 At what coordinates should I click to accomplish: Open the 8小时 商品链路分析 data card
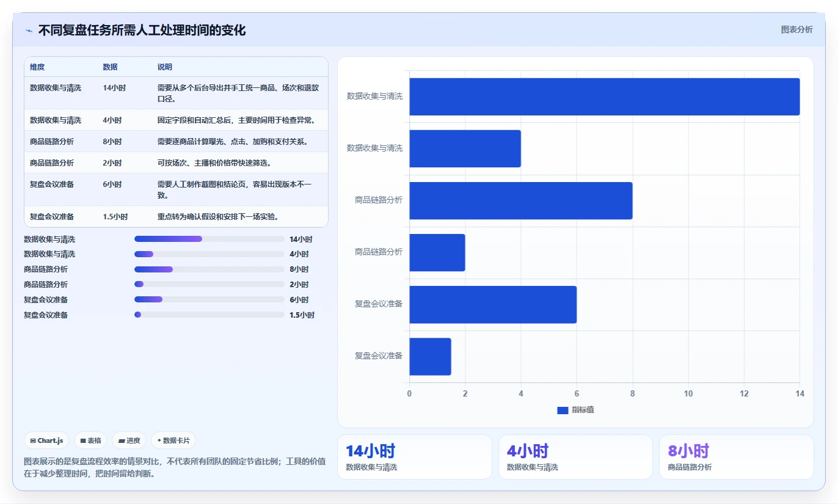click(737, 457)
